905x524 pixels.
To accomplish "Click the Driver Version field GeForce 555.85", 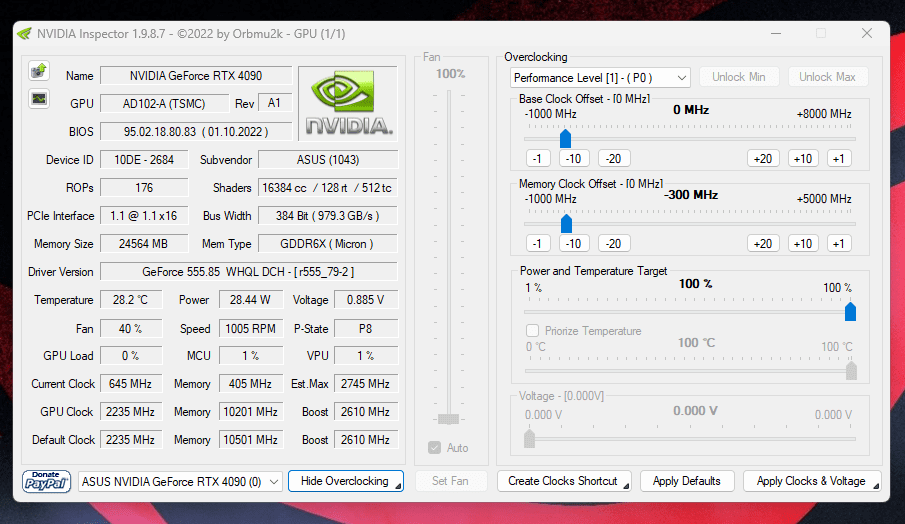I will pyautogui.click(x=249, y=272).
